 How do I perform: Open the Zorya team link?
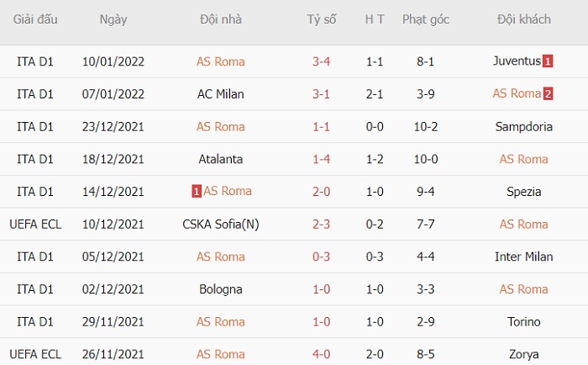(x=524, y=354)
